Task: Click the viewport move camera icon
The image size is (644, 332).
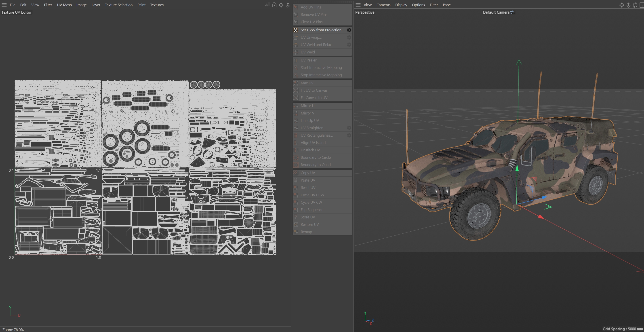Action: (x=621, y=5)
